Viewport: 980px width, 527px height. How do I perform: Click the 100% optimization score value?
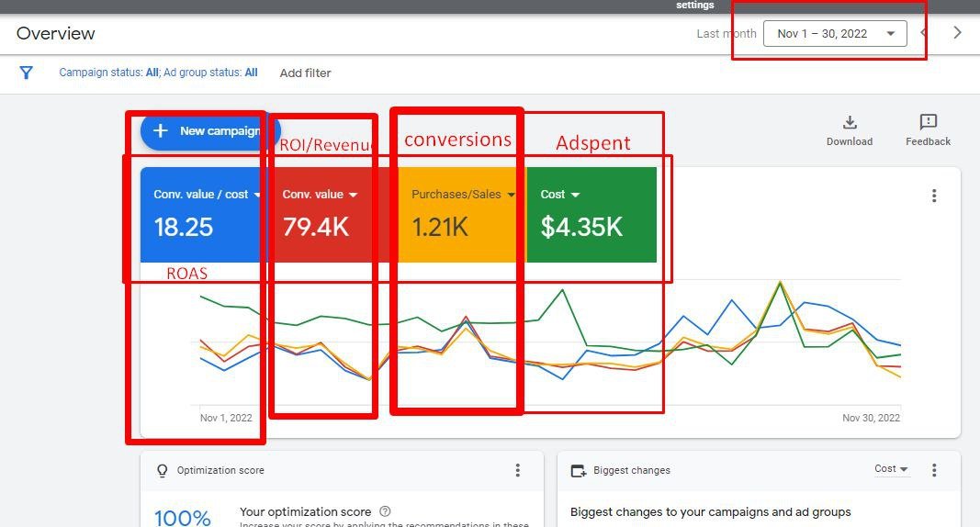click(x=181, y=518)
